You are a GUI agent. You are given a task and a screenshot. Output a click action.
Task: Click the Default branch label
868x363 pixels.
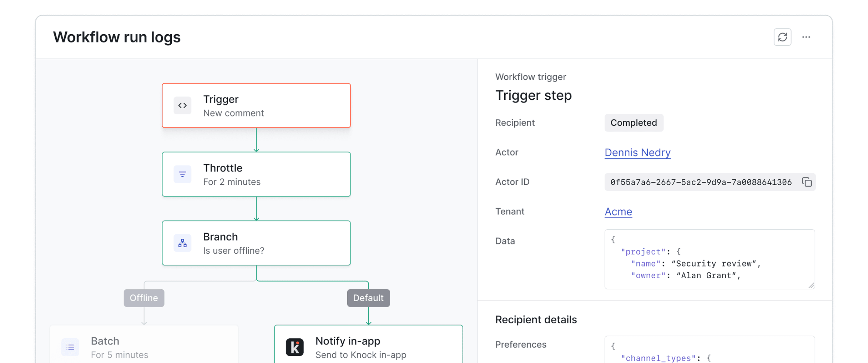coord(368,298)
